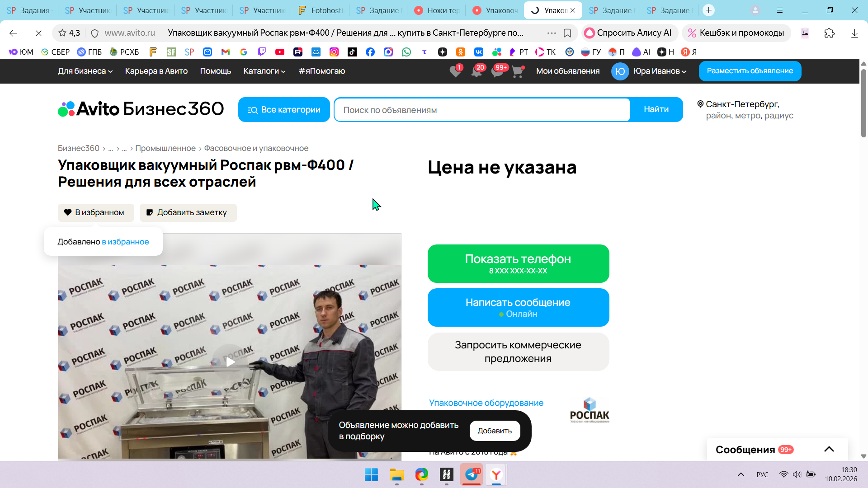This screenshot has width=868, height=488.
Task: Expand "Каталоги" dropdown in header
Action: pos(264,71)
